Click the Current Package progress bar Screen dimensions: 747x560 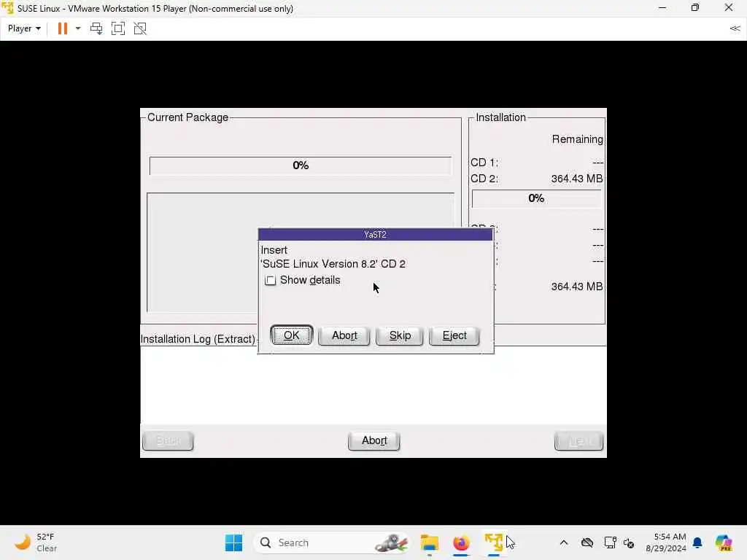(301, 166)
